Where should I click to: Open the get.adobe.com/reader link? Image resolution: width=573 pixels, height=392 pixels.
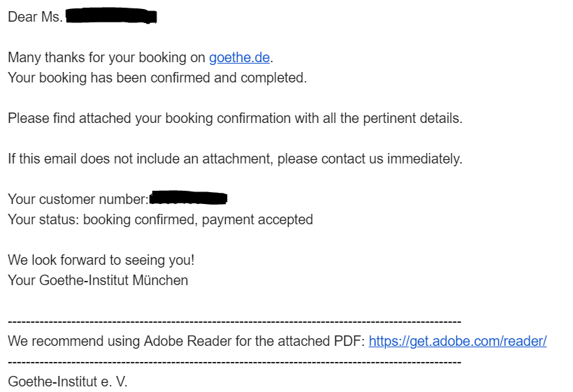[457, 341]
